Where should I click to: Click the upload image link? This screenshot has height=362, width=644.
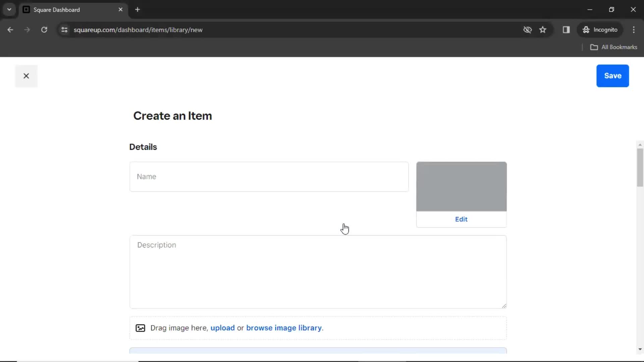click(222, 328)
